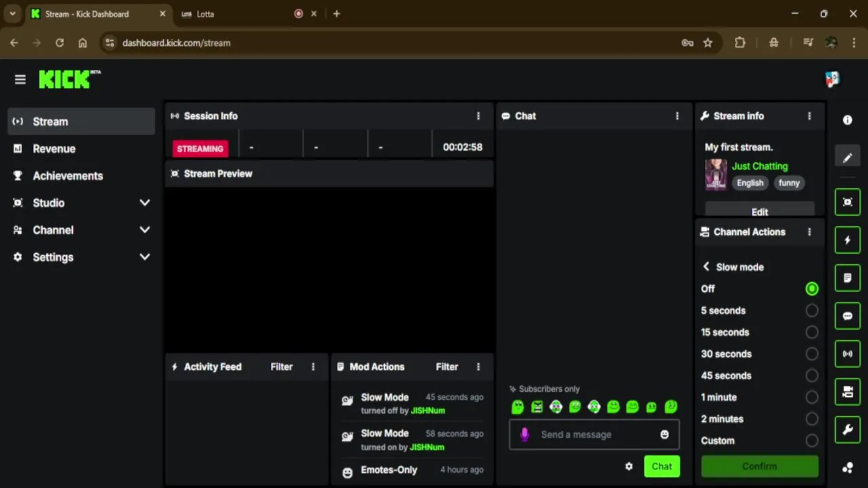868x488 pixels.
Task: Click the bottom circles icon in right sidebar
Action: tap(848, 468)
